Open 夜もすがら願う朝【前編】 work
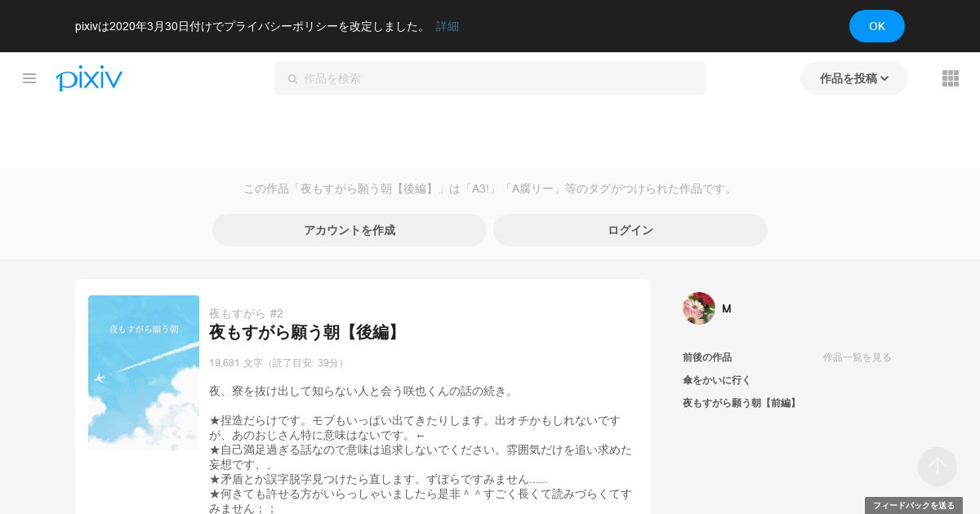This screenshot has height=514, width=980. (x=742, y=403)
